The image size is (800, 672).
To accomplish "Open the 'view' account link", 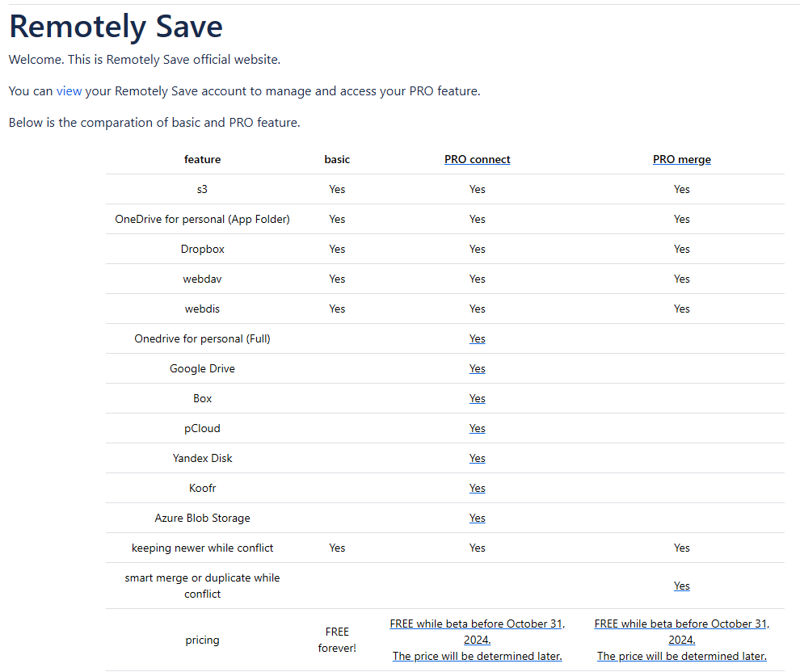I will point(69,91).
